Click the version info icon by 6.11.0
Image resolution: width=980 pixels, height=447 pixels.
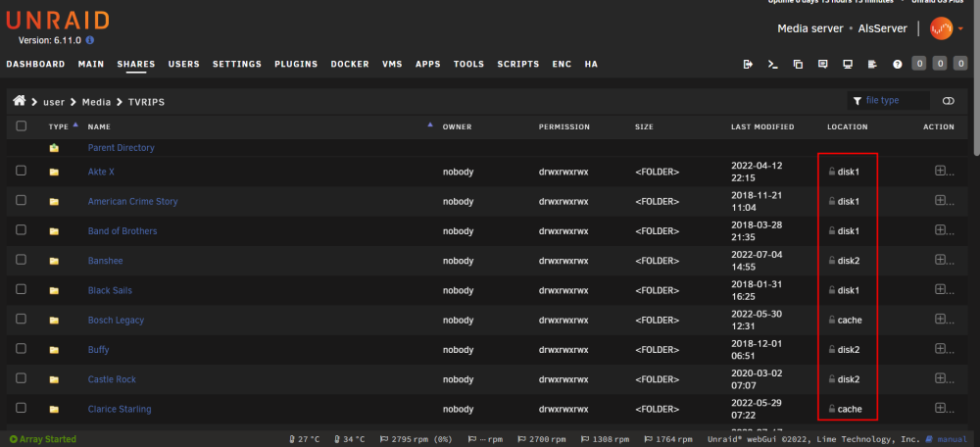90,40
